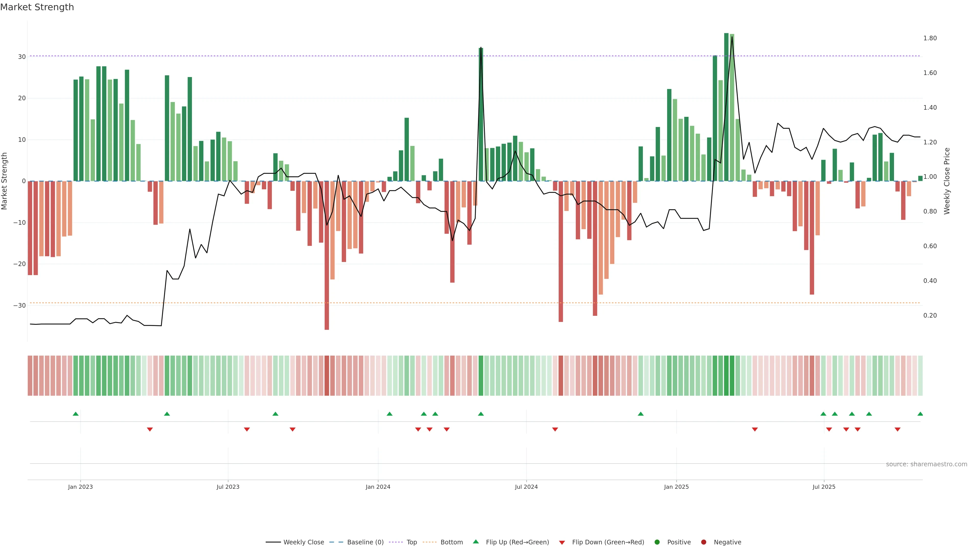980x551 pixels.
Task: Click the sharemaestro.com source text
Action: click(926, 464)
